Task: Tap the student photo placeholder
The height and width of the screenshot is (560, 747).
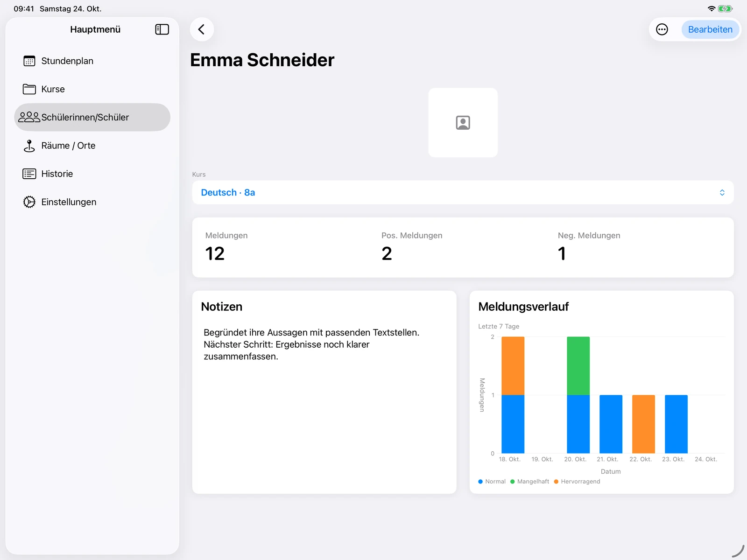Action: pos(463,123)
